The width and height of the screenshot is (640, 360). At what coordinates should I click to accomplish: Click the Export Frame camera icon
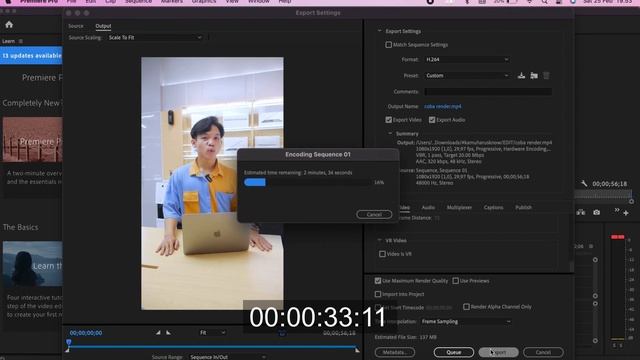pos(597,213)
